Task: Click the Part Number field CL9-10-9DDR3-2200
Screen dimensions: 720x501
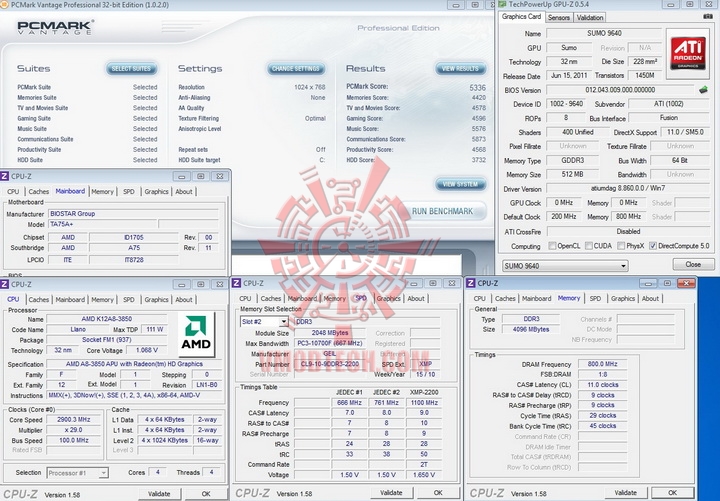Action: pos(330,364)
